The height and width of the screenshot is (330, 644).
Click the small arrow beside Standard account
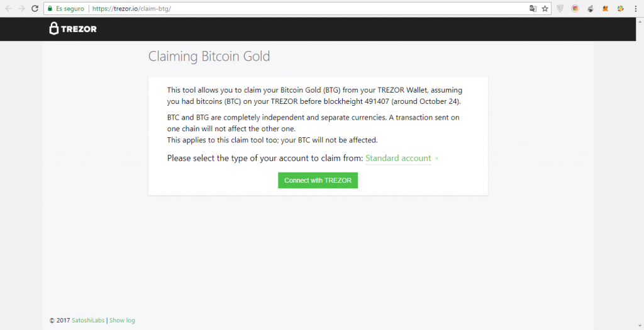[x=436, y=159]
